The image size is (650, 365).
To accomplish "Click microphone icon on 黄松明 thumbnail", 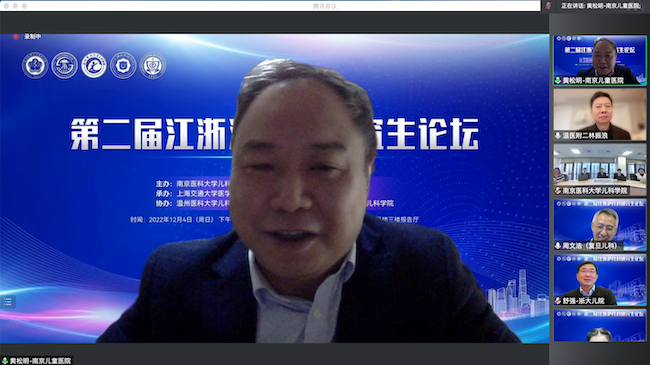I will (x=558, y=80).
